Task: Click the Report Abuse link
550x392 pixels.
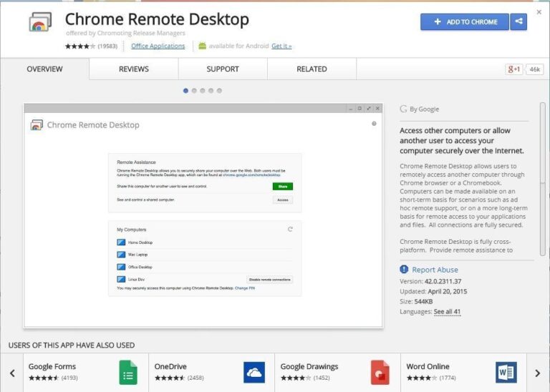Action: (x=435, y=270)
